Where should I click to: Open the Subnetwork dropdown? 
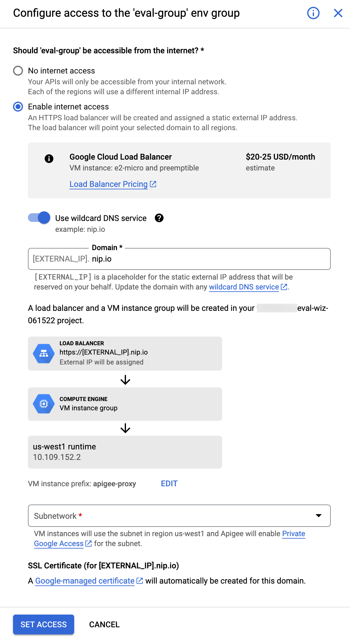click(319, 515)
